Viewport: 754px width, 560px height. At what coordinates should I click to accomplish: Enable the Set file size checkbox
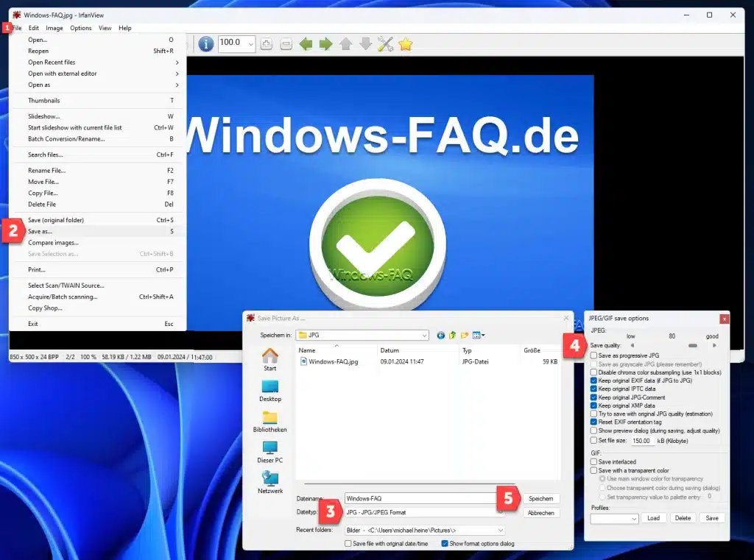[x=594, y=440]
